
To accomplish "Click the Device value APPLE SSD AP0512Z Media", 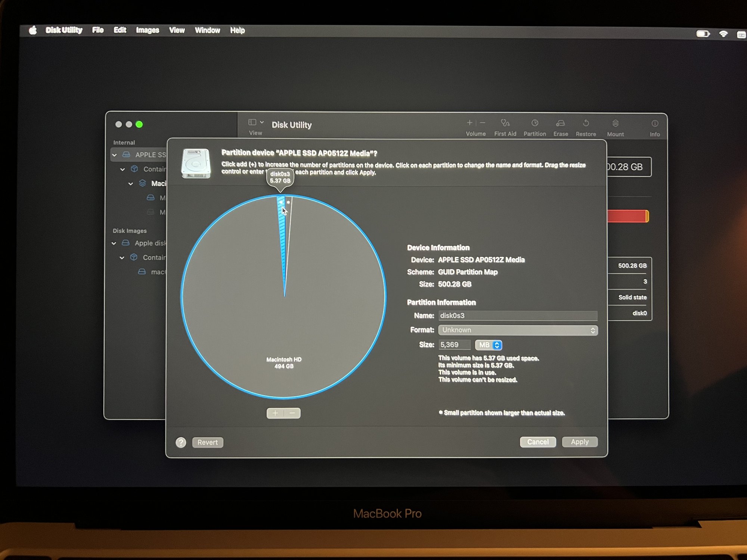I will (x=481, y=260).
